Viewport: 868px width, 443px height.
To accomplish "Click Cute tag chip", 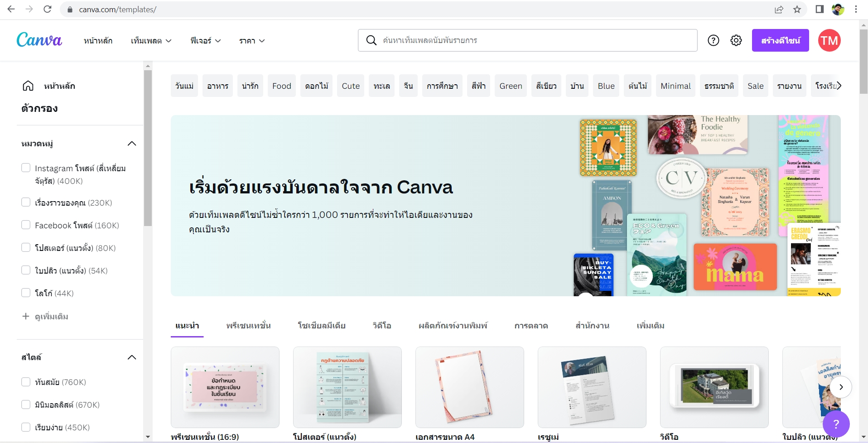I will [351, 86].
